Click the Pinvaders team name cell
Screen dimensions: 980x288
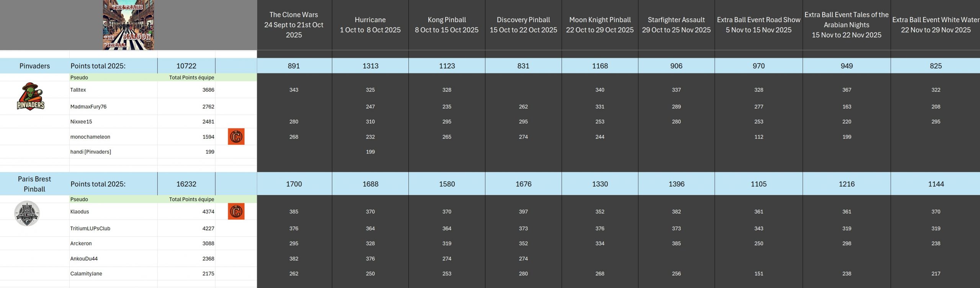pyautogui.click(x=34, y=66)
